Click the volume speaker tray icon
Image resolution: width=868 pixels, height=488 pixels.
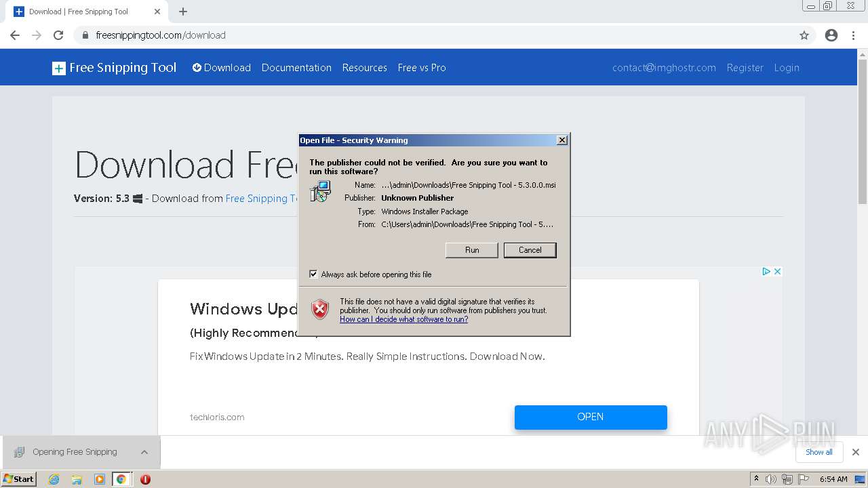(x=771, y=479)
